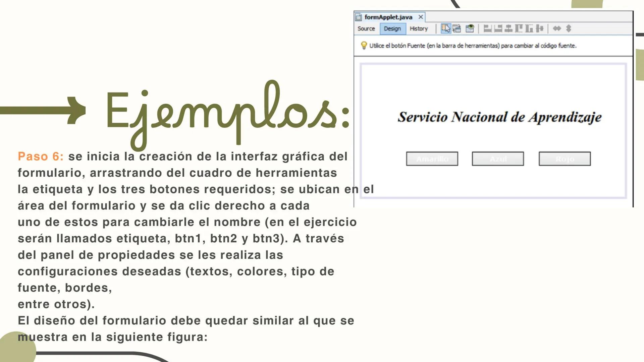Viewport: 644px width, 362px height.
Task: Click the Rojo button on the form
Action: point(565,159)
